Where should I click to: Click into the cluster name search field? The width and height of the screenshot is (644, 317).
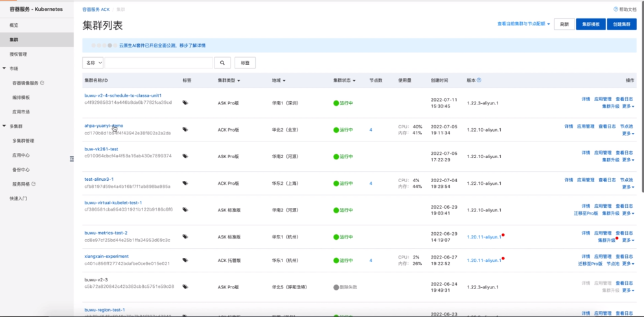[159, 63]
